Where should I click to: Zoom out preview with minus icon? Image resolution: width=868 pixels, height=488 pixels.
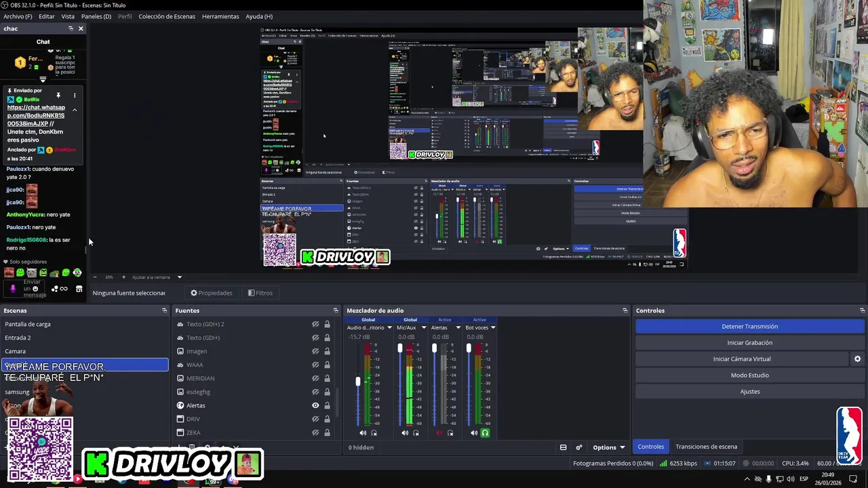[94, 277]
